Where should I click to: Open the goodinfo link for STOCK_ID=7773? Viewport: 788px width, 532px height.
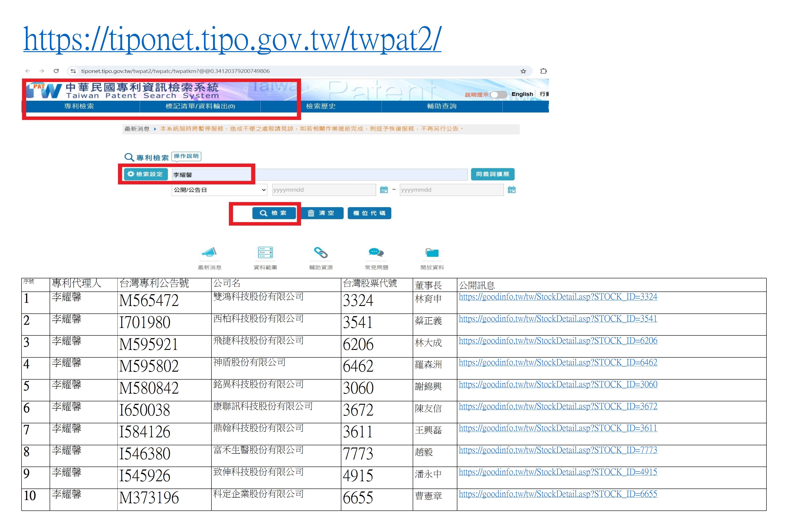558,450
